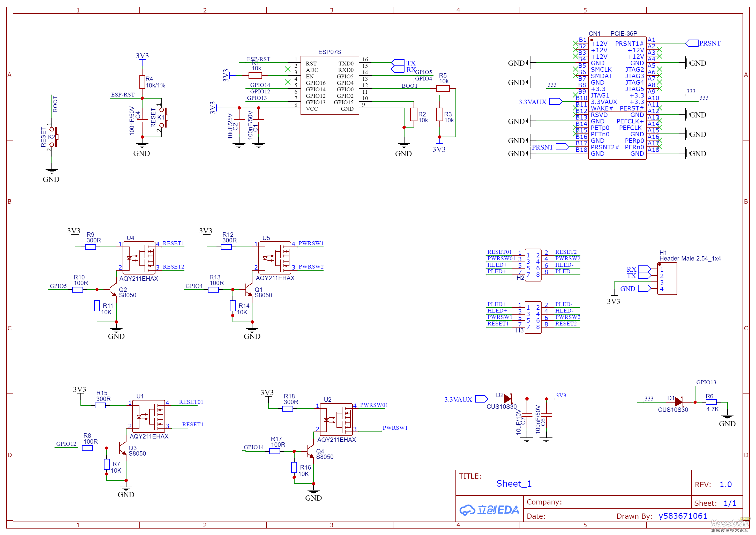Image resolution: width=756 pixels, height=535 pixels.
Task: Select the H2 eight-pin header
Action: pos(533,265)
